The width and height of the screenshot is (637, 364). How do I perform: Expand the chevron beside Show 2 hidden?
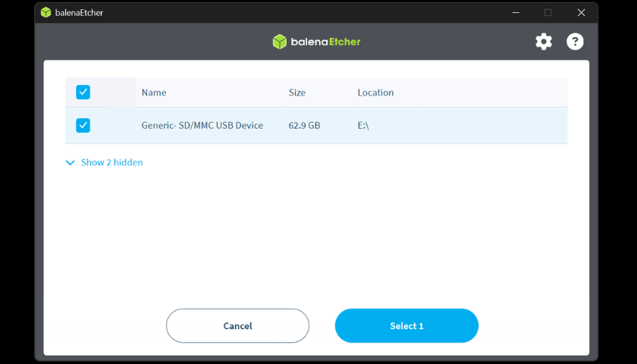click(71, 162)
